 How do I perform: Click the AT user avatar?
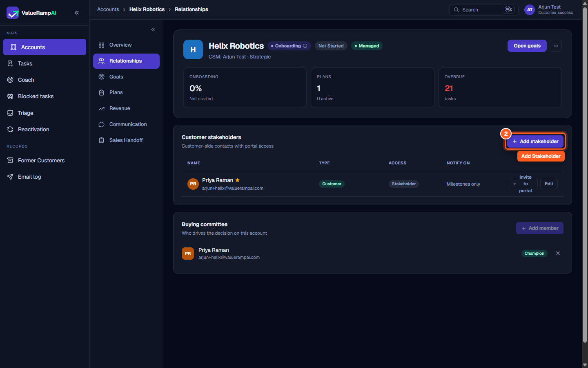[x=530, y=10]
